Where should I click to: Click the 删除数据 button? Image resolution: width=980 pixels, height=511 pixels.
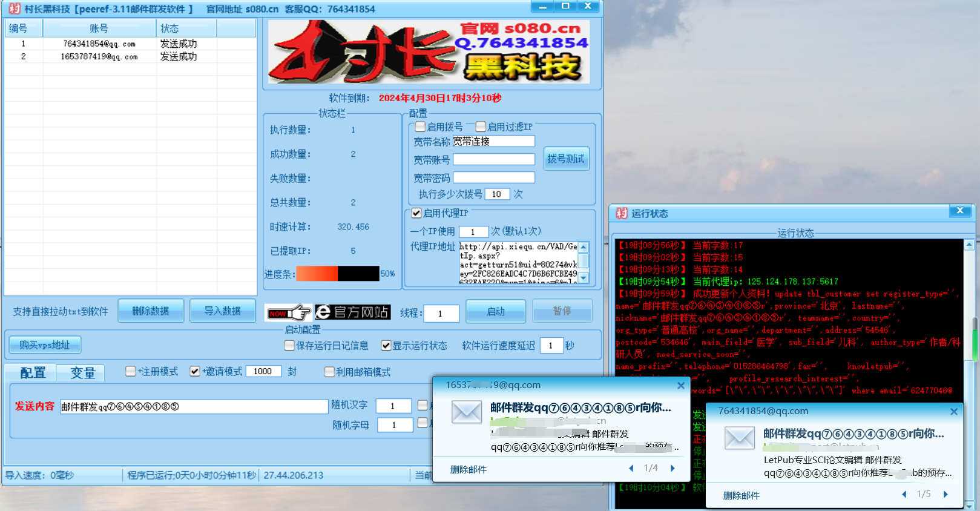pos(151,311)
